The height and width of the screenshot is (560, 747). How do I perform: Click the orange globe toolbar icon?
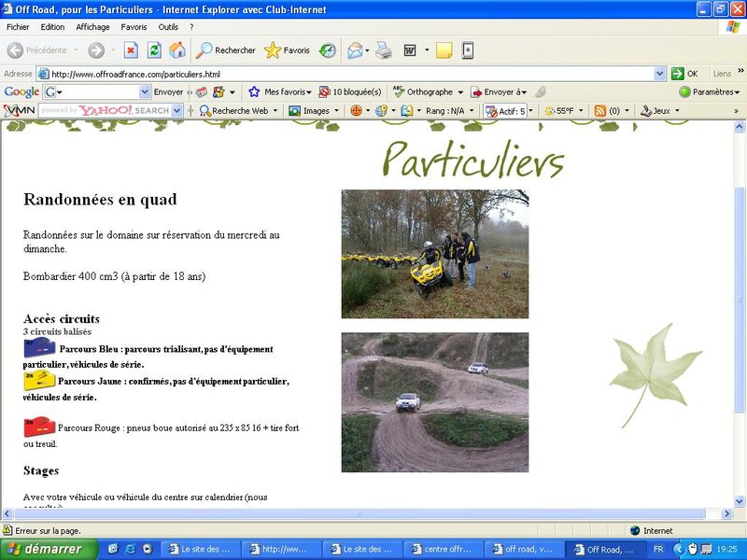click(356, 110)
